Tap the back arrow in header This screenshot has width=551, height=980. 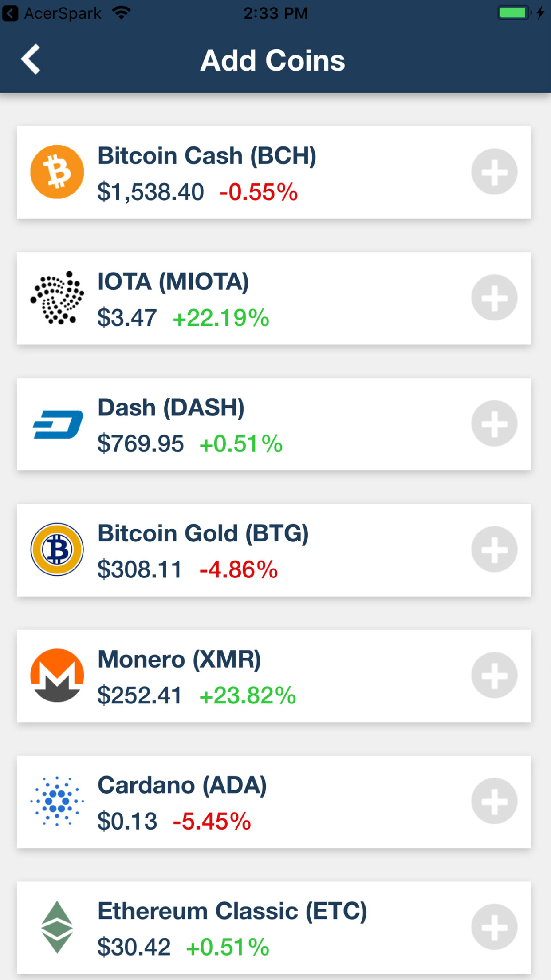click(31, 59)
